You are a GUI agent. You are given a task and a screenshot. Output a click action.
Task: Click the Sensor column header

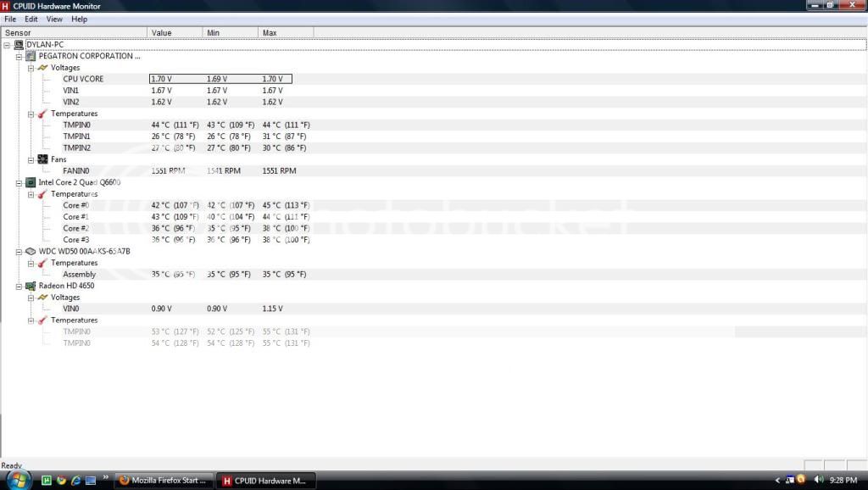click(x=75, y=33)
